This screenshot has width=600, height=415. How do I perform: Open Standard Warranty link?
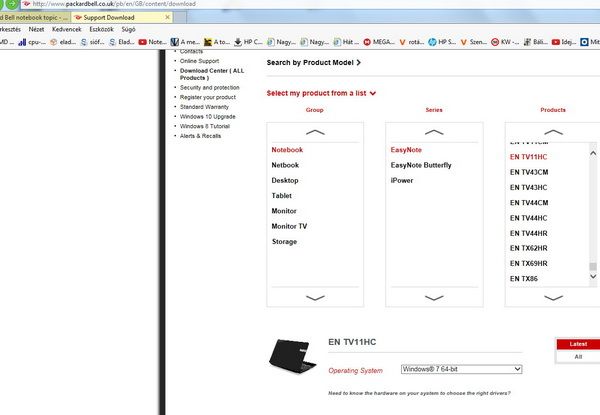204,107
